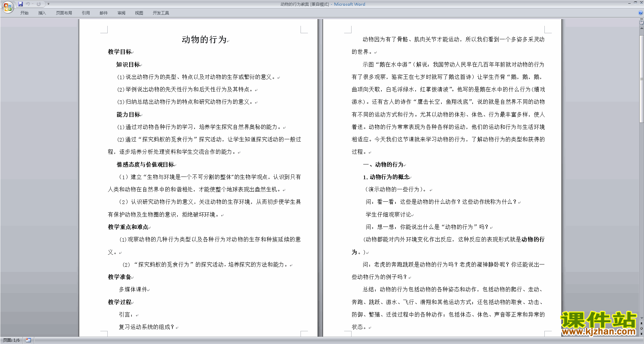Screen dimensions: 644x344
Task: Toggle the ruler using the icon above the scrollbar
Action: pos(641,23)
